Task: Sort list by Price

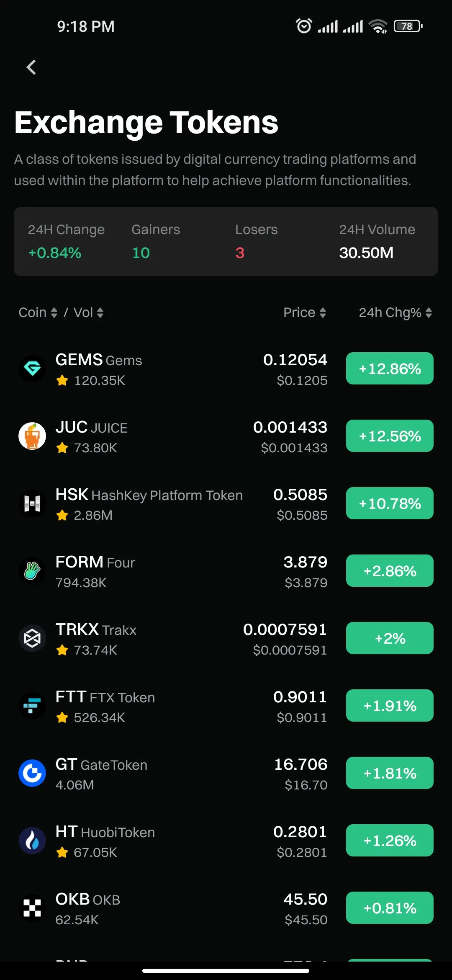Action: pyautogui.click(x=305, y=312)
